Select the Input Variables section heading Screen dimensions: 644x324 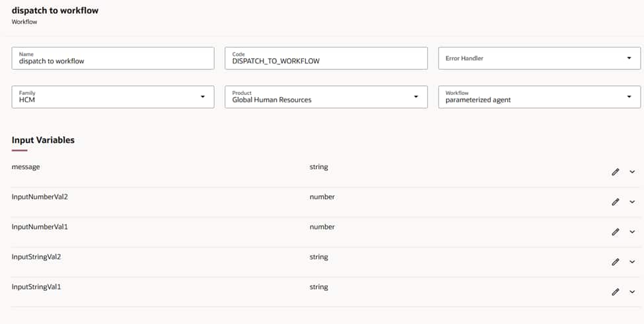(x=43, y=140)
